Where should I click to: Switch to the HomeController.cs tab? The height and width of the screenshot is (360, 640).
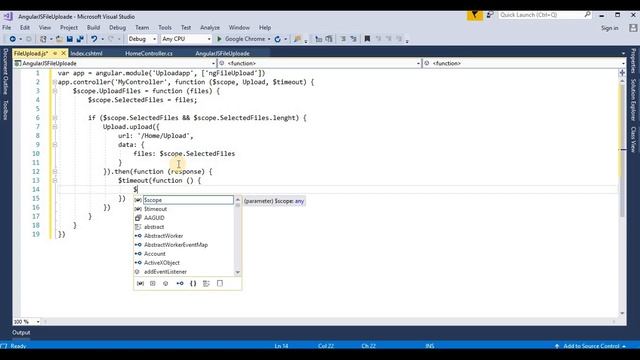(x=149, y=53)
